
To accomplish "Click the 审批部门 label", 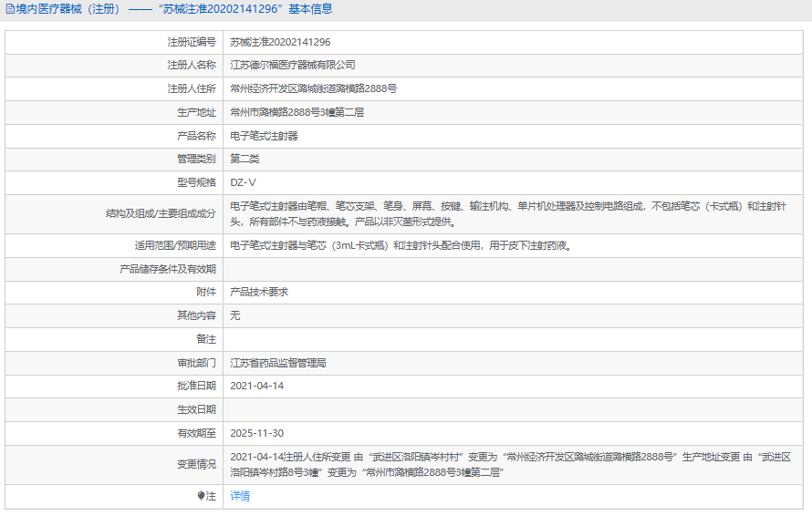I will pyautogui.click(x=196, y=364).
